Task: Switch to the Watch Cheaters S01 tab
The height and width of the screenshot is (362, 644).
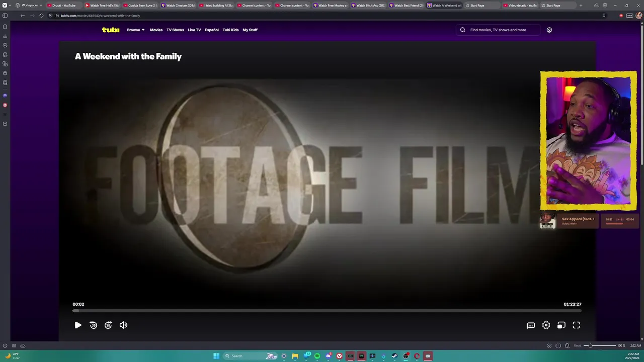Action: pos(178,6)
